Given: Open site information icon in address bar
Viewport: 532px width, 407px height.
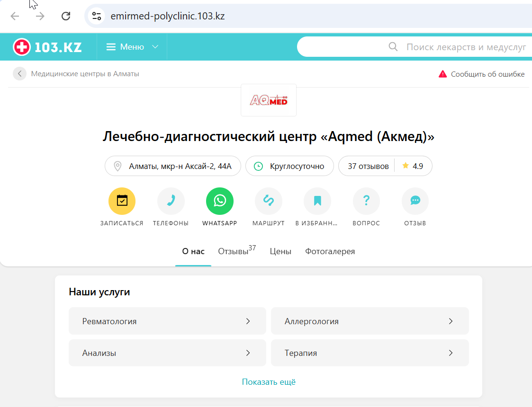Looking at the screenshot, I should 96,16.
